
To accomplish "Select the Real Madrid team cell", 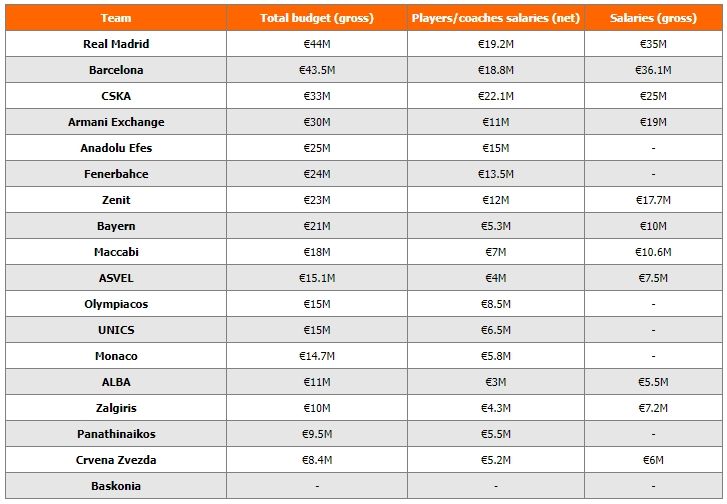I will 116,44.
